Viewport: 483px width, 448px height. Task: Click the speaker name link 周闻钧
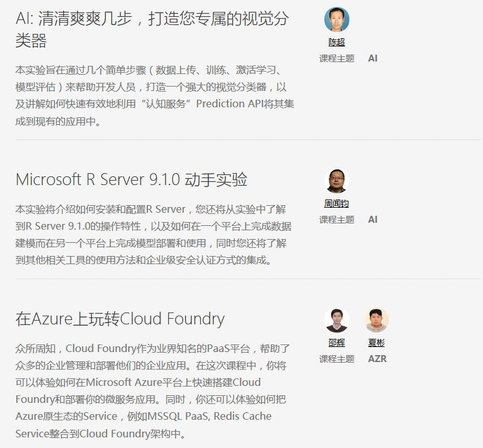coord(336,204)
